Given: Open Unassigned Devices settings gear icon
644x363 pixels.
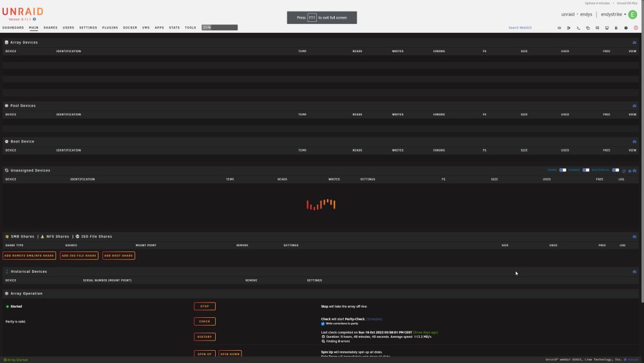Looking at the screenshot, I should pyautogui.click(x=630, y=171).
